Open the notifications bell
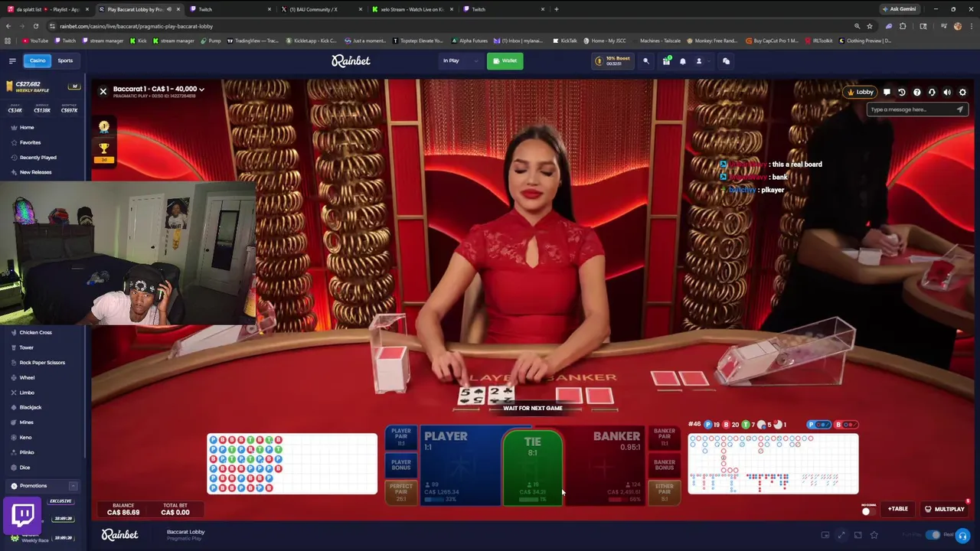The width and height of the screenshot is (980, 551). click(x=683, y=61)
